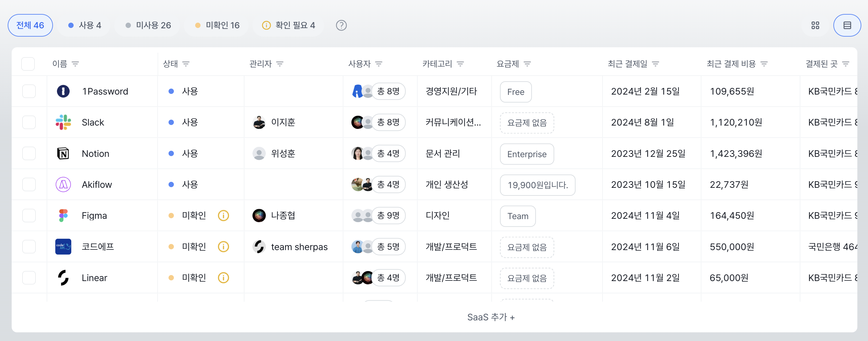This screenshot has width=868, height=341.
Task: Open the 카테고리 column filter
Action: [x=460, y=64]
